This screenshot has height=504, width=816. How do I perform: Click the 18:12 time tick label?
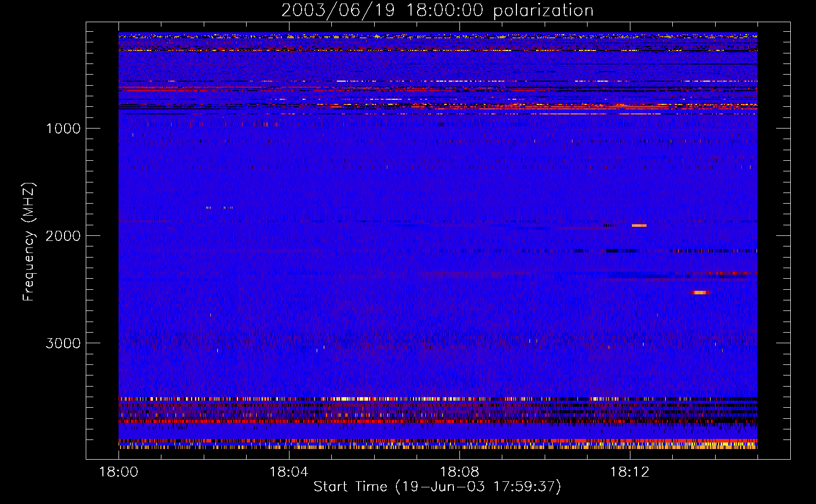630,472
